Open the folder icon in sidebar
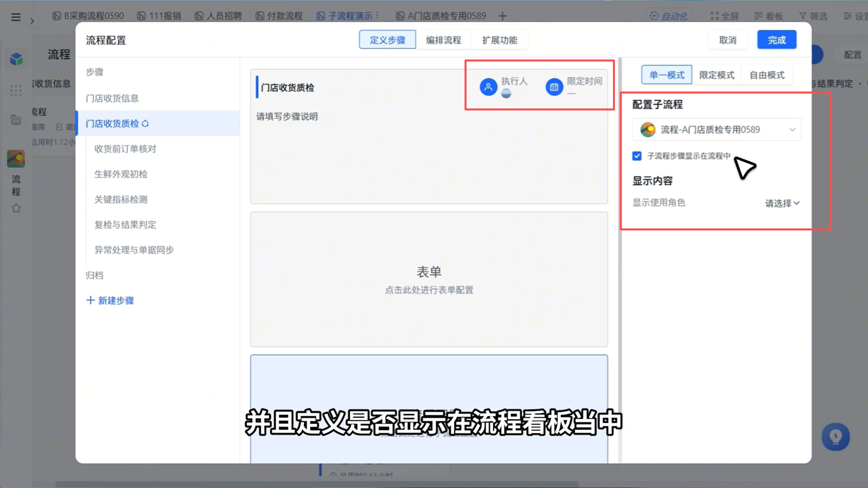 coord(16,120)
